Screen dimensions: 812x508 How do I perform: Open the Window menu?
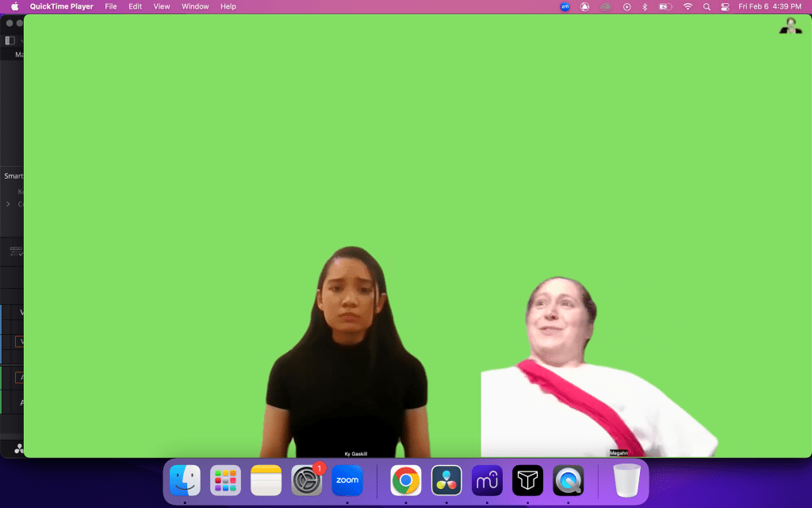[x=195, y=6]
